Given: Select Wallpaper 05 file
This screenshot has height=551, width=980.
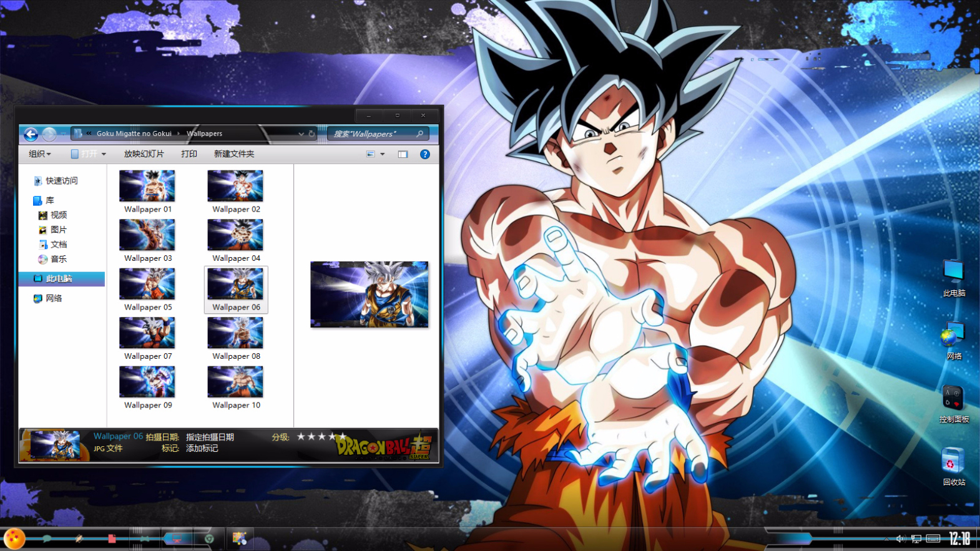Looking at the screenshot, I should (147, 290).
